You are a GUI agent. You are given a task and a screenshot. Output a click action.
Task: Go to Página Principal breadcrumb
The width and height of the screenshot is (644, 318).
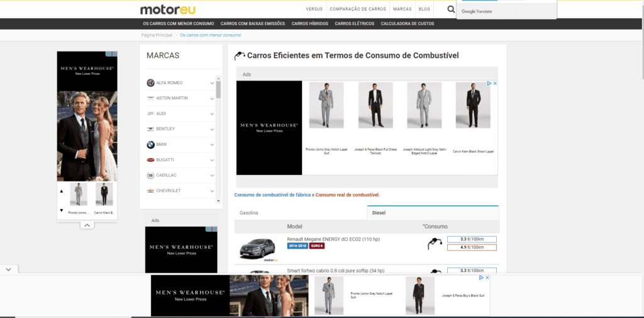(157, 35)
